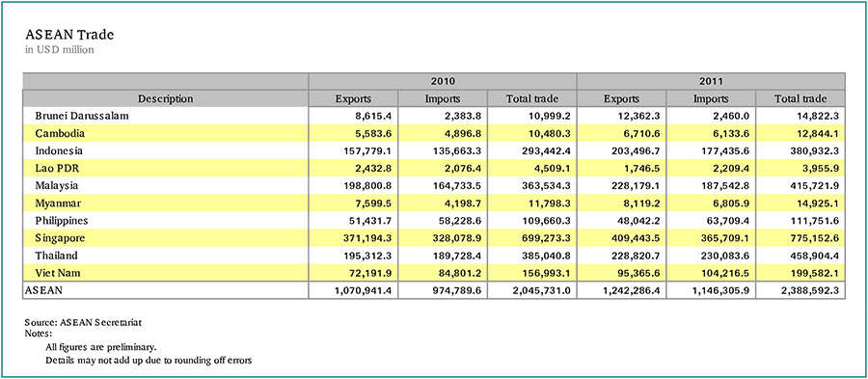Select the Cambodia row label
This screenshot has height=379, width=868.
pos(60,133)
